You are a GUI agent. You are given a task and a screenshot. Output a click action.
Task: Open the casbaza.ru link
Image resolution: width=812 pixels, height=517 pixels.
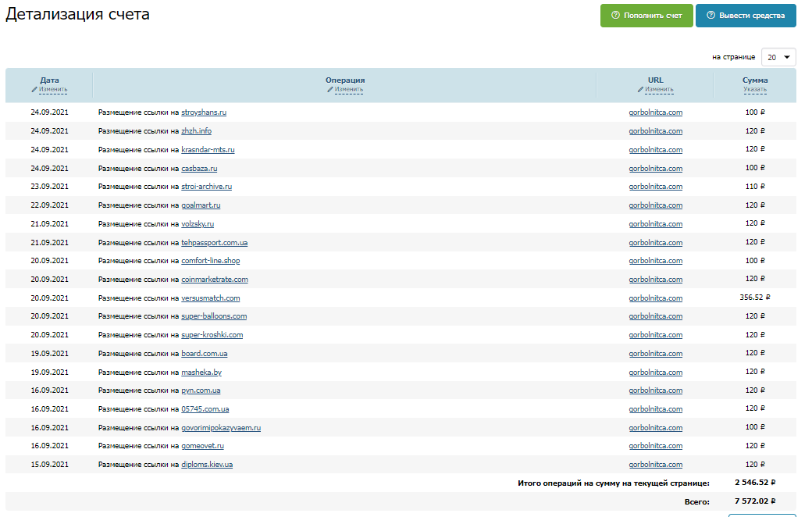pyautogui.click(x=199, y=169)
